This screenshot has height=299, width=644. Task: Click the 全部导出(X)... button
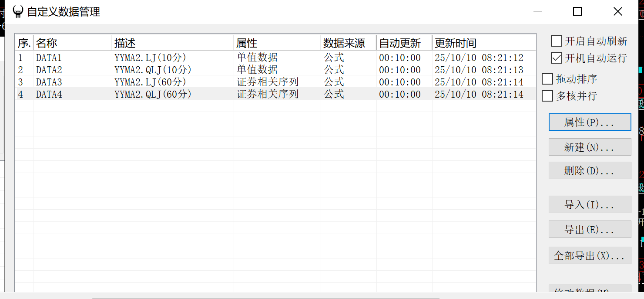tap(590, 255)
